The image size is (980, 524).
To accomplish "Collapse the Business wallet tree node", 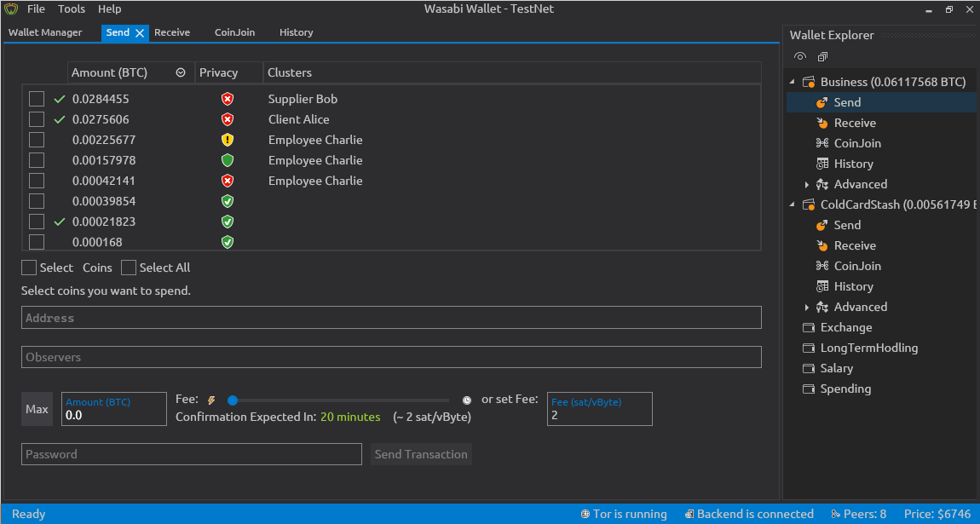I will (793, 82).
